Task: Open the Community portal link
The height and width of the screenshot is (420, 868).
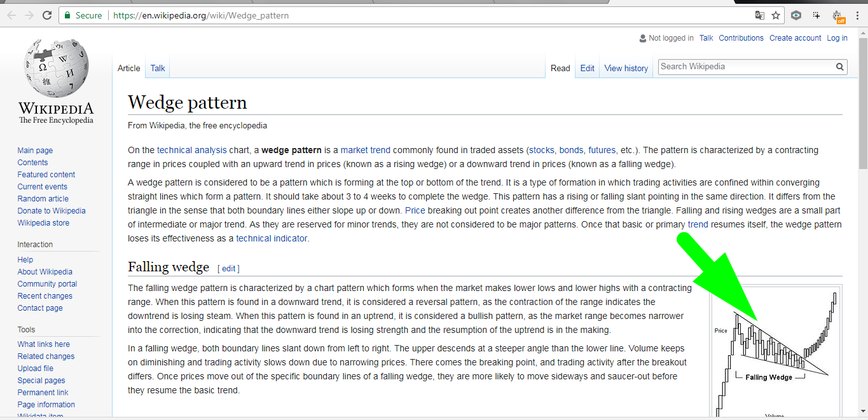Action: point(47,284)
